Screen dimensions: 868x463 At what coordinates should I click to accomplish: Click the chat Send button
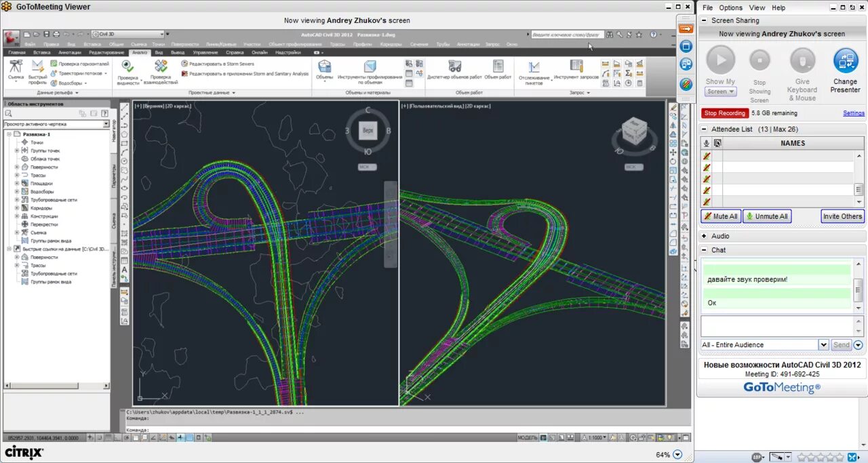841,344
